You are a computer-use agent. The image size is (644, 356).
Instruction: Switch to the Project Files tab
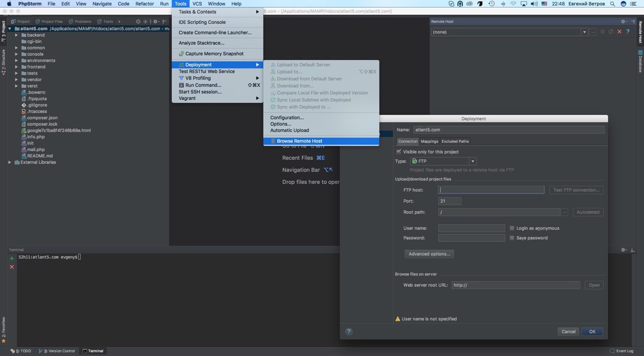click(49, 22)
